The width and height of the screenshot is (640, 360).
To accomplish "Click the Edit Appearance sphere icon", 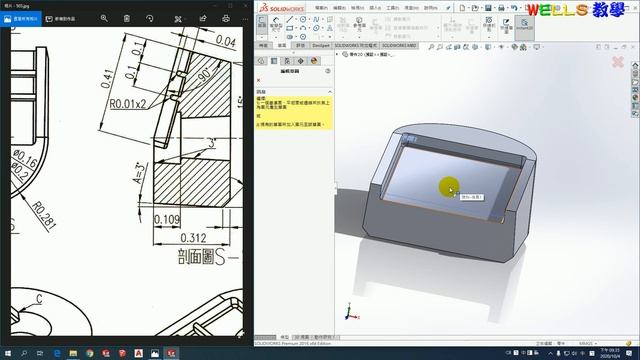I will pyautogui.click(x=515, y=47).
